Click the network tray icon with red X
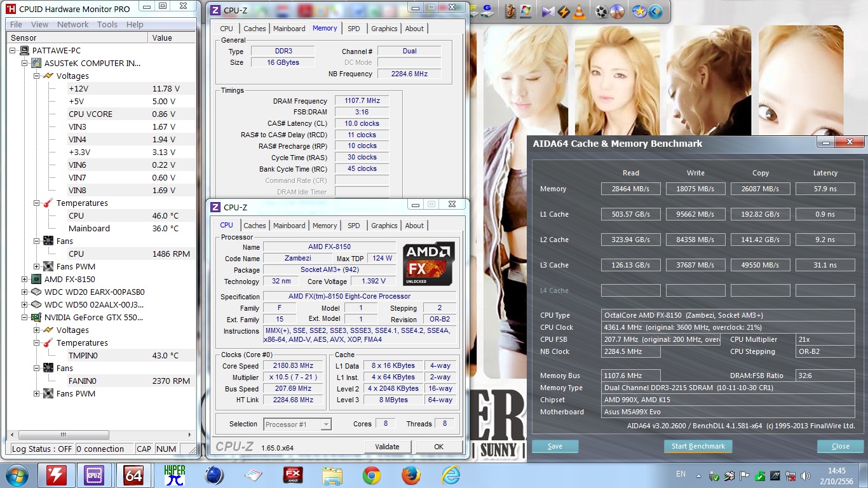The height and width of the screenshot is (488, 868). pos(790,475)
